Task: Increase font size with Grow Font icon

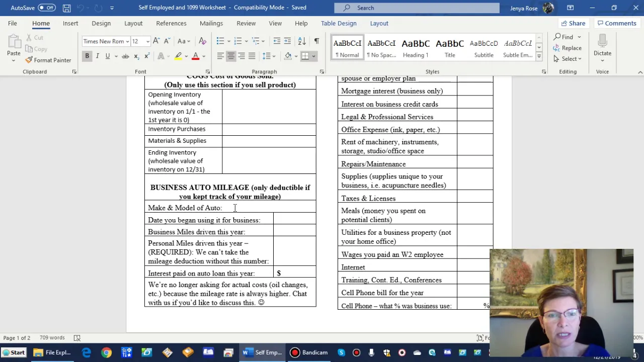Action: [156, 41]
